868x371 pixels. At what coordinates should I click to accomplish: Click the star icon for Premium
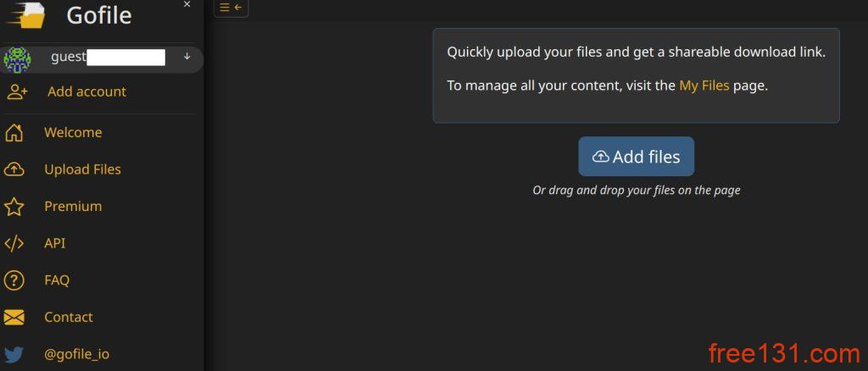coord(14,207)
